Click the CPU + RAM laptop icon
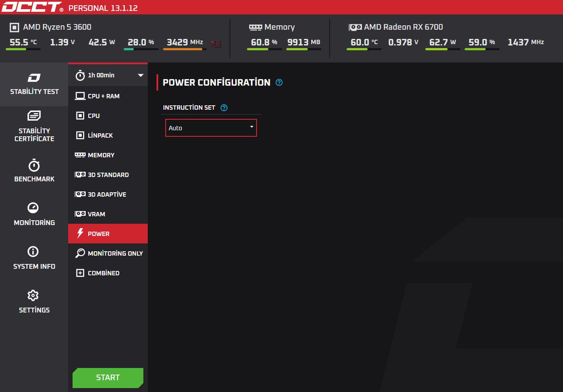Image resolution: width=563 pixels, height=392 pixels. coord(80,96)
